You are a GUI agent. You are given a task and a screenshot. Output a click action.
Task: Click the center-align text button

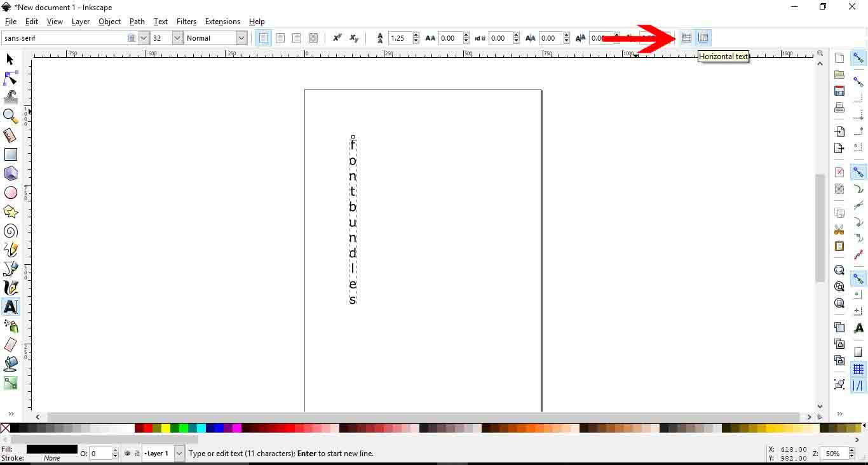280,37
